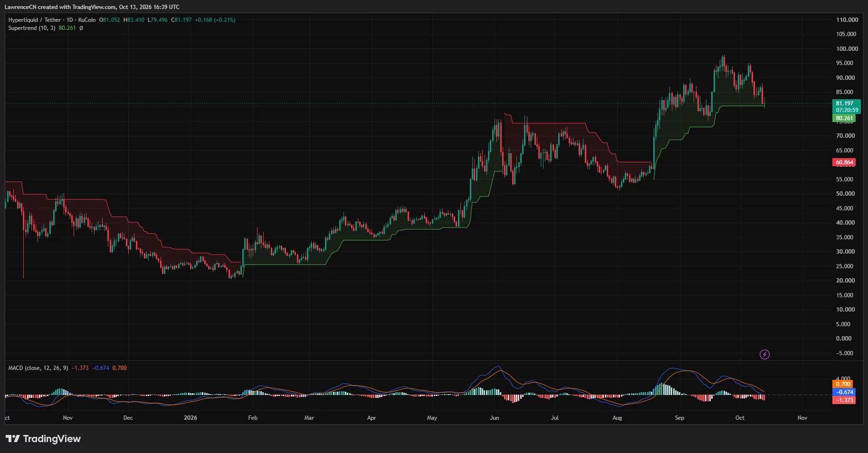Click the Feb time axis label
Screen dimensions: 868x453
tap(253, 418)
